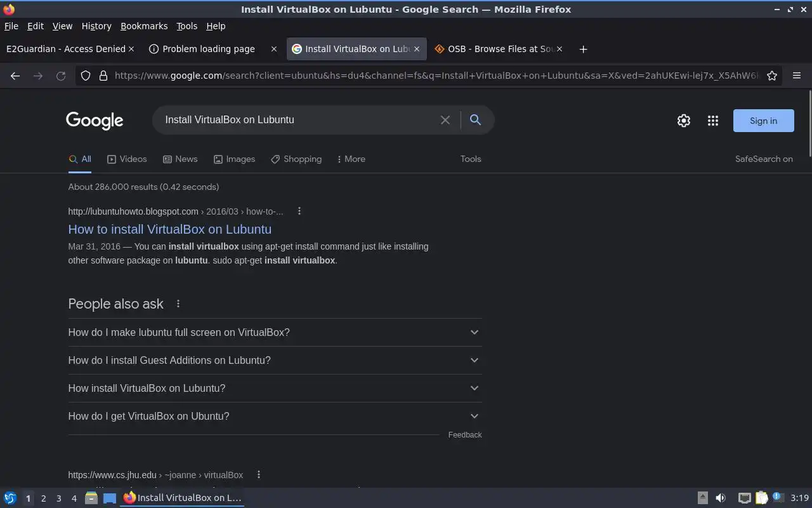Switch to workspace 3 in pager

tap(58, 498)
